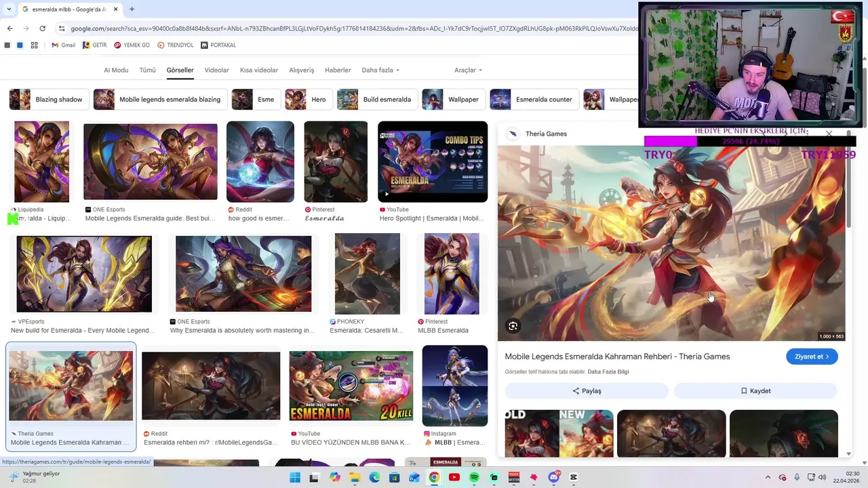Select Mobile legends esmeralda blazing chip
Viewport: 868px width, 488px height.
tap(159, 99)
